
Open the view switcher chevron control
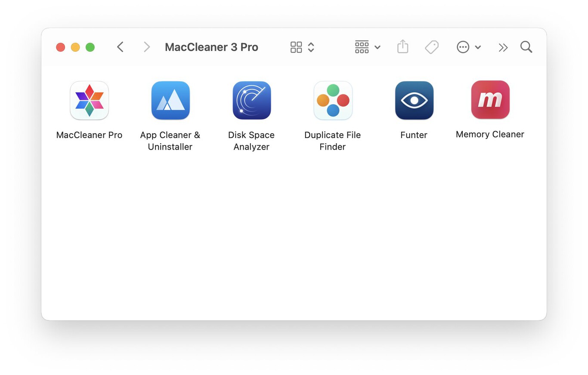pos(311,47)
